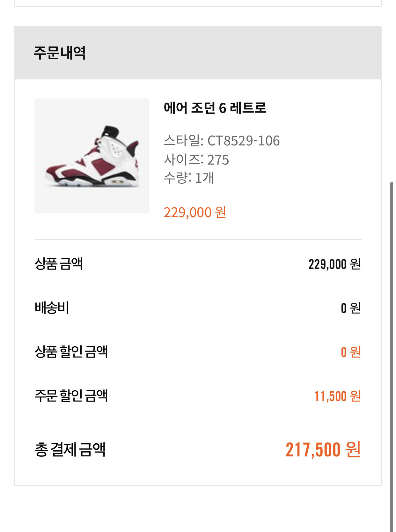This screenshot has width=396, height=532.
Task: Click the vertical scrollbar on the right edge
Action: [x=392, y=351]
